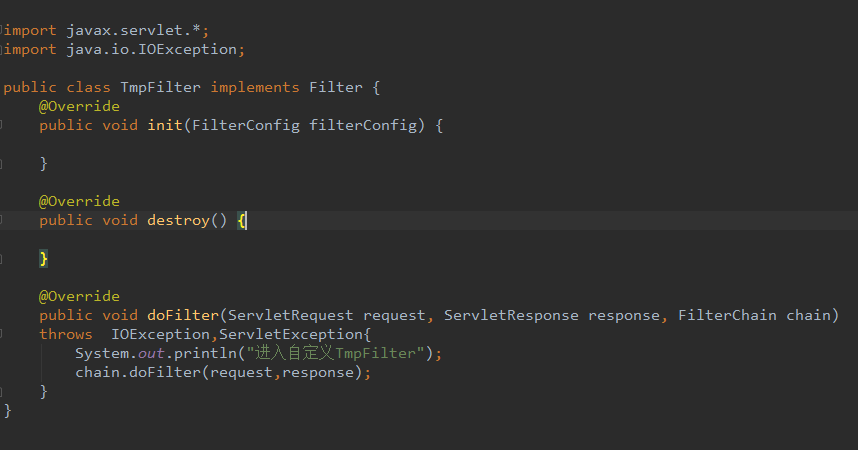The width and height of the screenshot is (858, 450).
Task: Click the throws keyword
Action: [65, 334]
